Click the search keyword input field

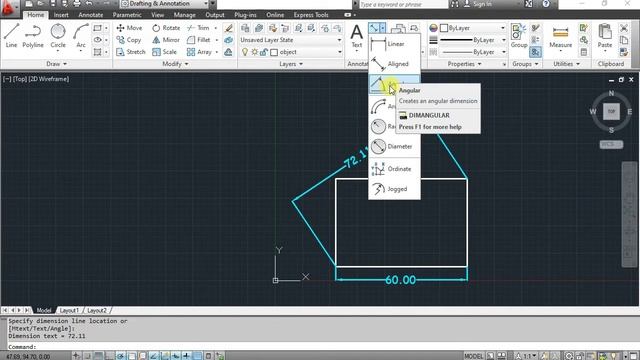(x=403, y=4)
